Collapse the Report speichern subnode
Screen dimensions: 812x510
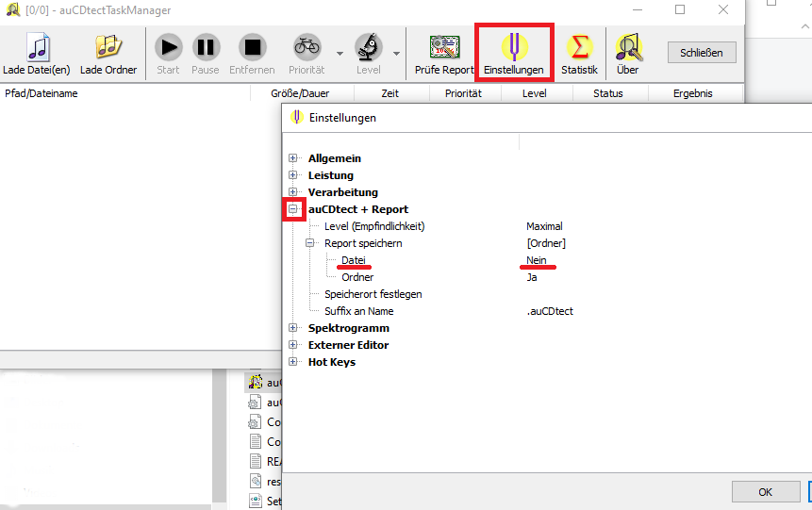(x=309, y=243)
